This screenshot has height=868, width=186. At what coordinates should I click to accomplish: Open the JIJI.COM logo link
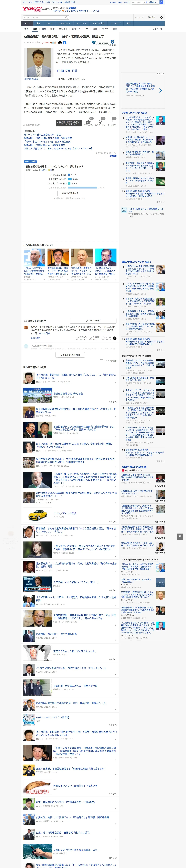point(100,43)
